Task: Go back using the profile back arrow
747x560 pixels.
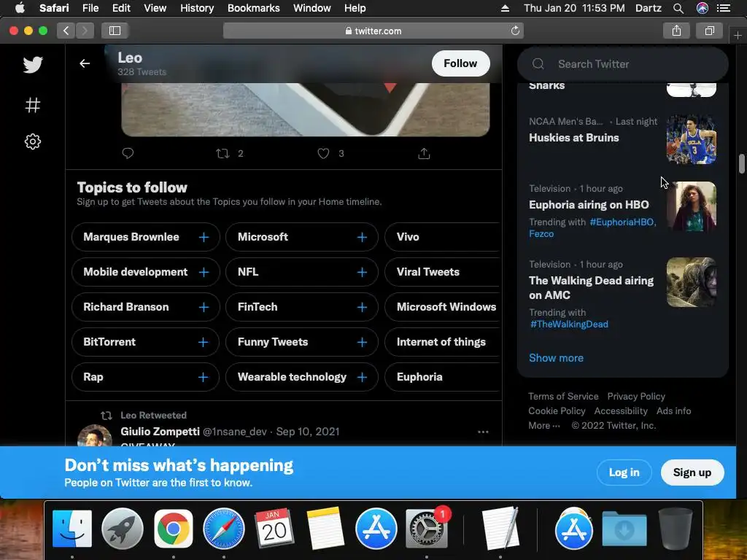Action: coord(85,63)
